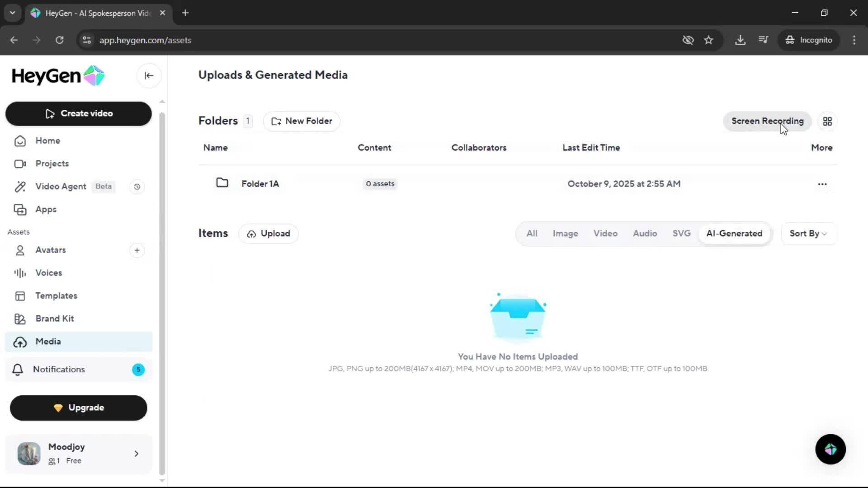Click the New Folder button
The width and height of the screenshot is (868, 488).
coord(302,121)
